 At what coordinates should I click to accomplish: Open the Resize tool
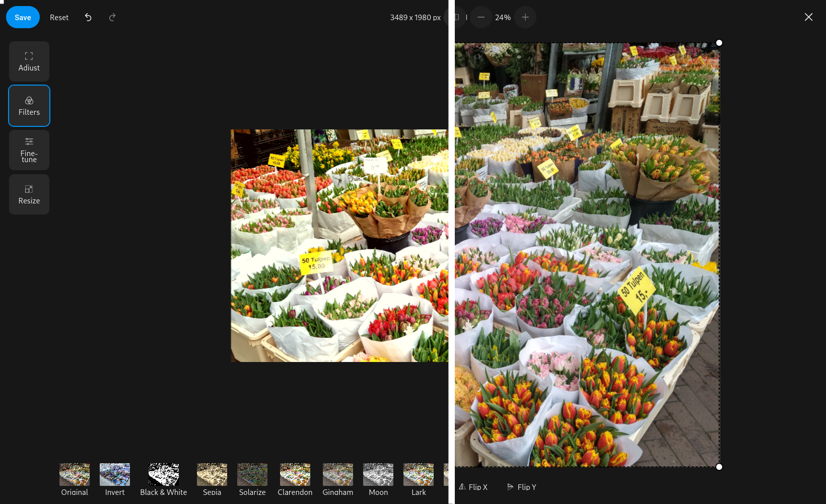pos(29,194)
